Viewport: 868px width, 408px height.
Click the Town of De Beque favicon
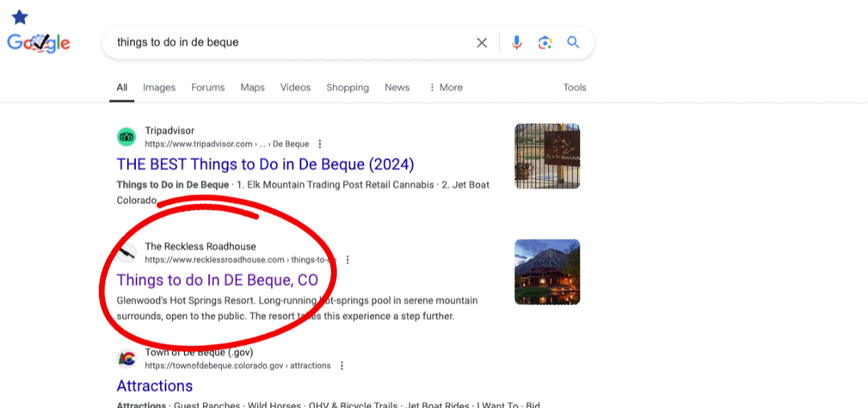pyautogui.click(x=126, y=359)
